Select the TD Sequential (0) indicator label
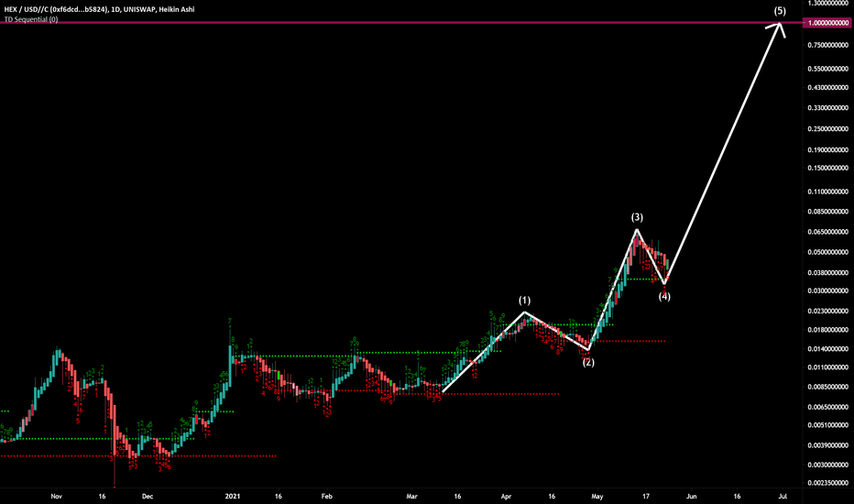Screen dimensions: 854x504 click(31, 19)
